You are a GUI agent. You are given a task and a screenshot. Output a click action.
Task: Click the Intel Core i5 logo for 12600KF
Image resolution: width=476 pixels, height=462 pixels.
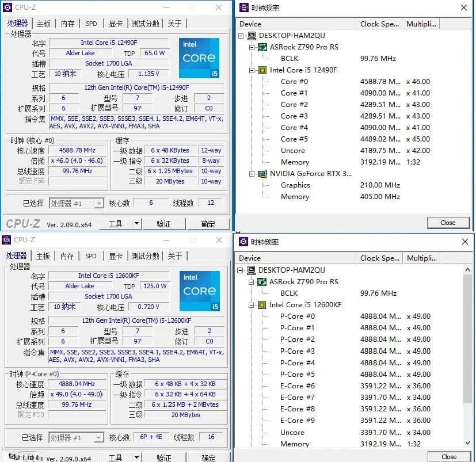pyautogui.click(x=200, y=291)
